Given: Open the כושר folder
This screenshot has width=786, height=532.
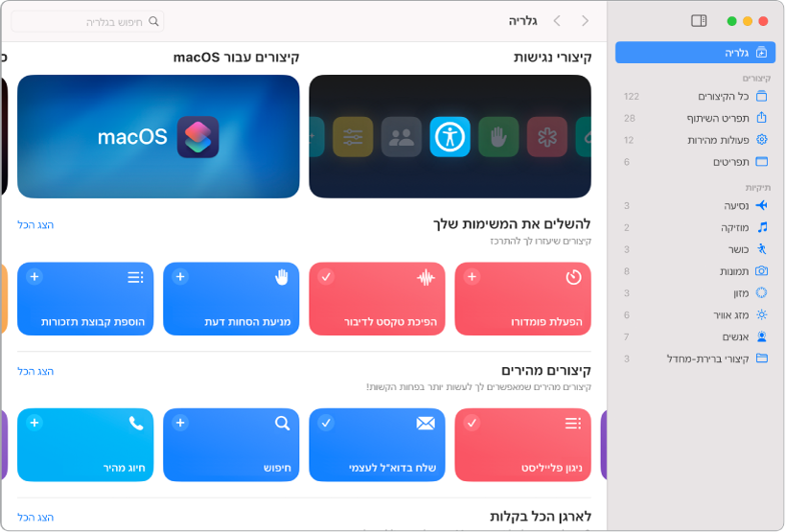Looking at the screenshot, I should point(695,249).
